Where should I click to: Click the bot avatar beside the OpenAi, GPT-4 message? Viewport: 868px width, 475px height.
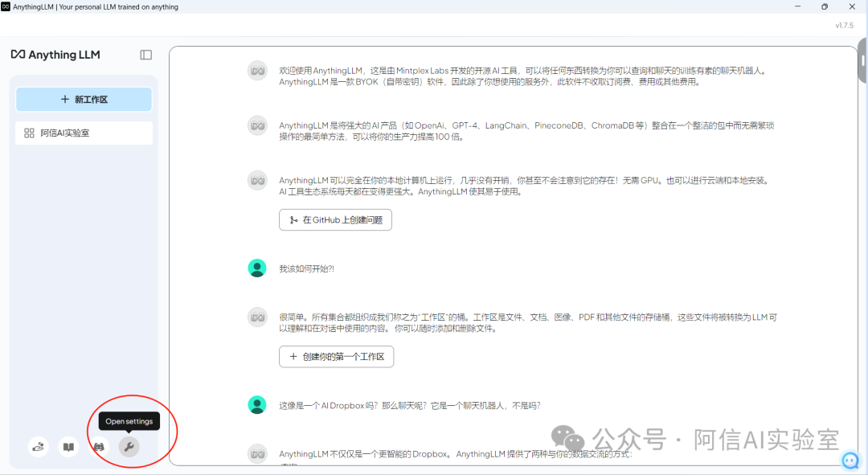(x=257, y=125)
